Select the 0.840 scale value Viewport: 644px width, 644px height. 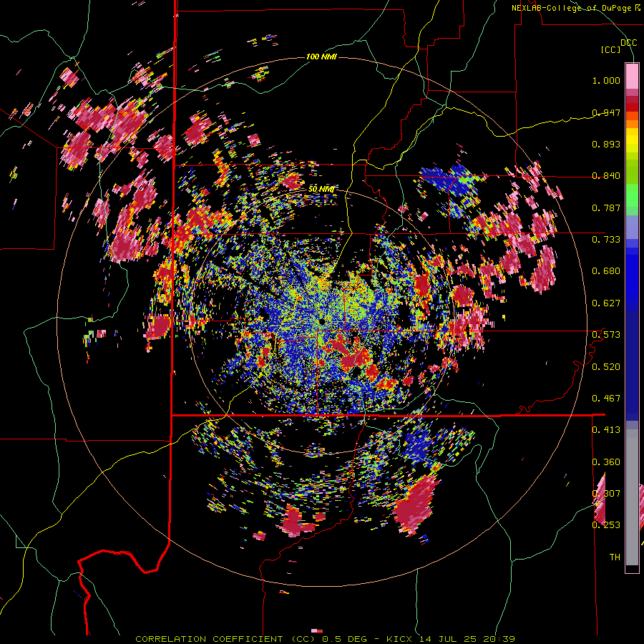(606, 176)
